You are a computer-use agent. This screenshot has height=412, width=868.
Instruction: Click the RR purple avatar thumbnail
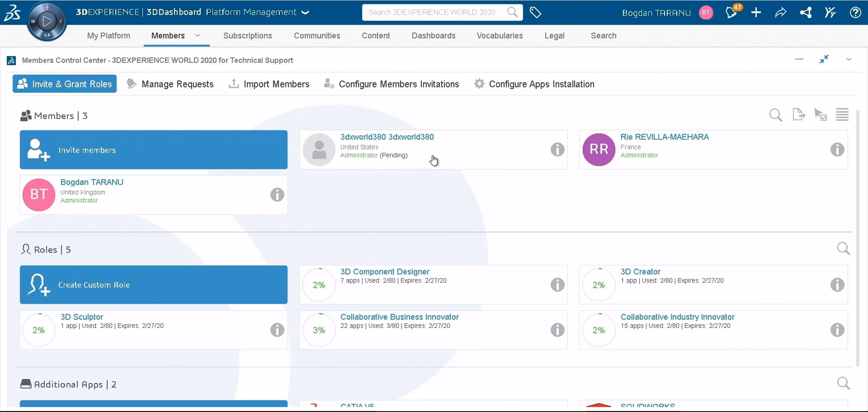[599, 149]
